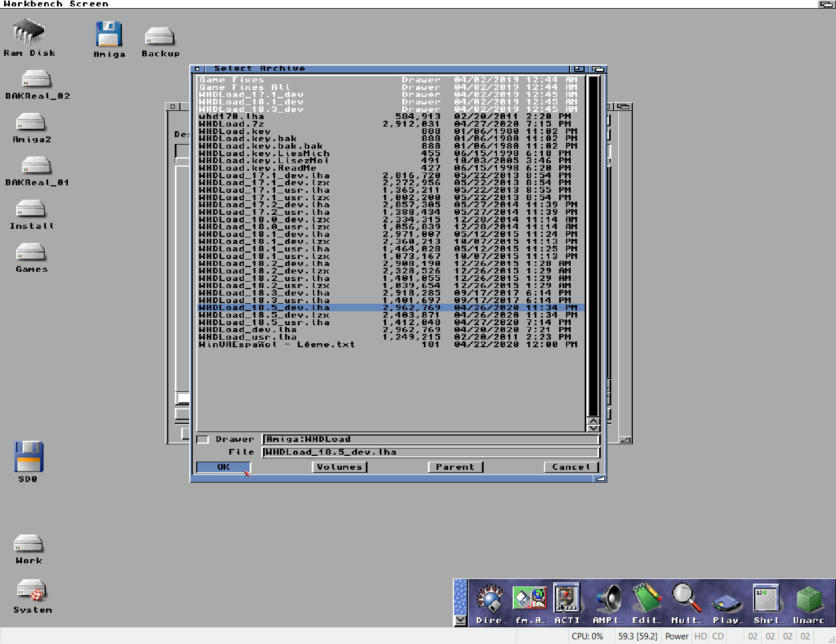Click the Select Archive zoom gadget
Viewport: 836px width, 644px height.
point(579,69)
